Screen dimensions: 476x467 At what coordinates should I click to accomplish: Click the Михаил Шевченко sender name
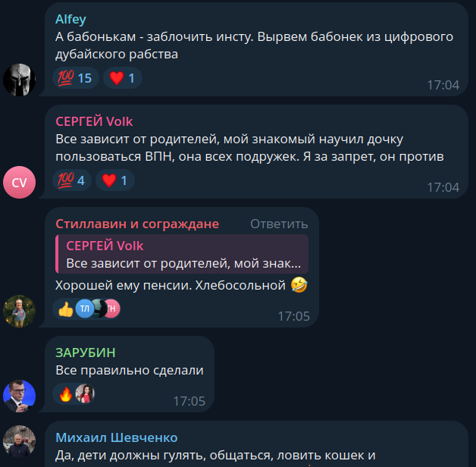(x=117, y=438)
